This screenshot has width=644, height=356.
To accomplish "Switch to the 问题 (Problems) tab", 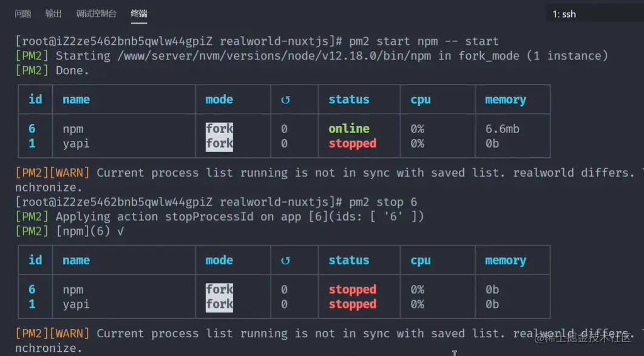I will tap(23, 13).
